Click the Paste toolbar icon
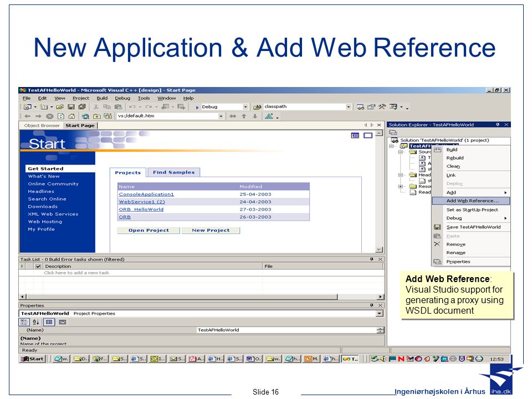The height and width of the screenshot is (399, 532). [118, 107]
